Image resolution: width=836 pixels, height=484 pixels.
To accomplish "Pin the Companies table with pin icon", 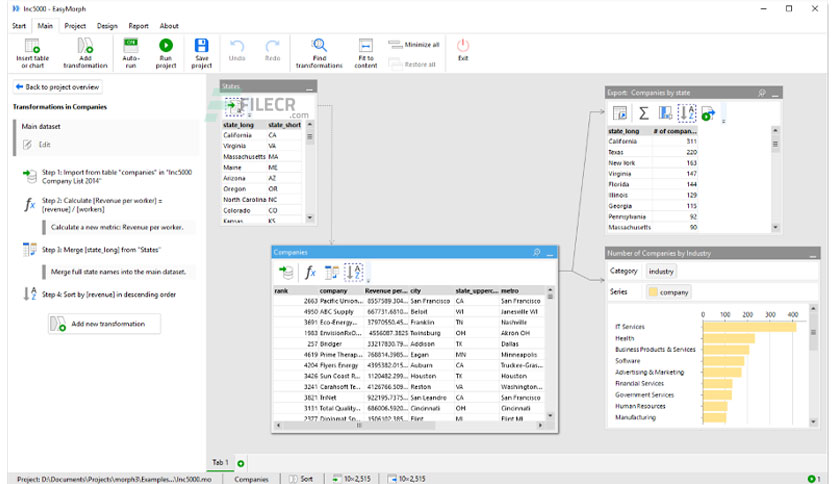I will tap(537, 252).
